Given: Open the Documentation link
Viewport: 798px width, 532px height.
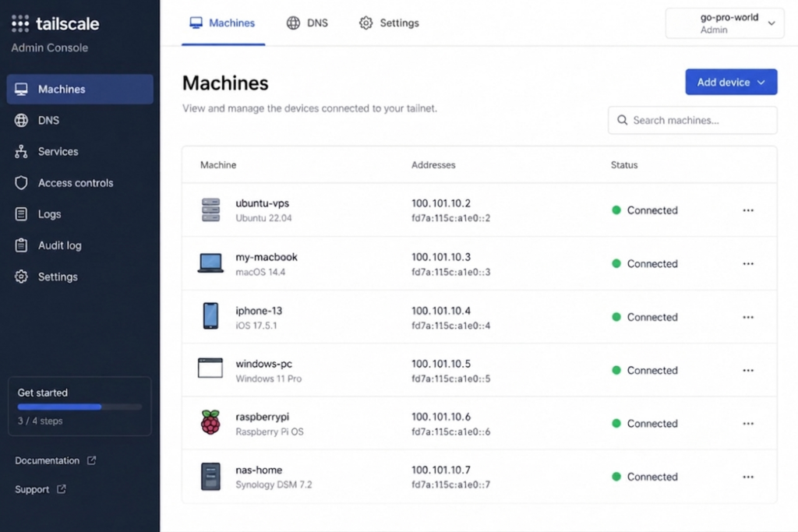Looking at the screenshot, I should coord(47,460).
